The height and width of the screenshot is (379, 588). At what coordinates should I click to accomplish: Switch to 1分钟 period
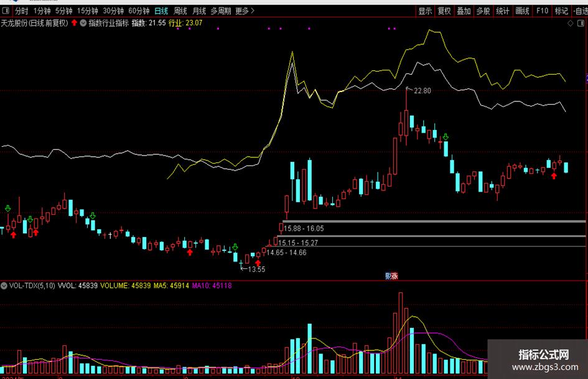pyautogui.click(x=42, y=11)
